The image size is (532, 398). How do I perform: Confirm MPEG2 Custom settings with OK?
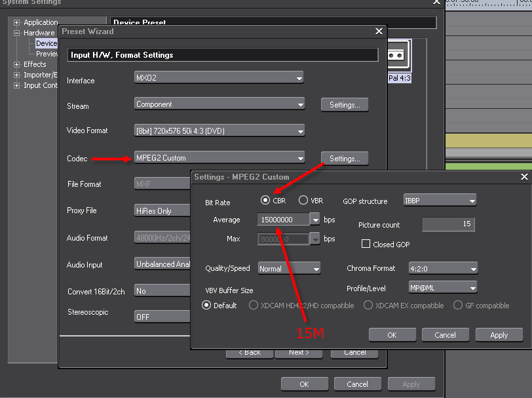coord(392,335)
